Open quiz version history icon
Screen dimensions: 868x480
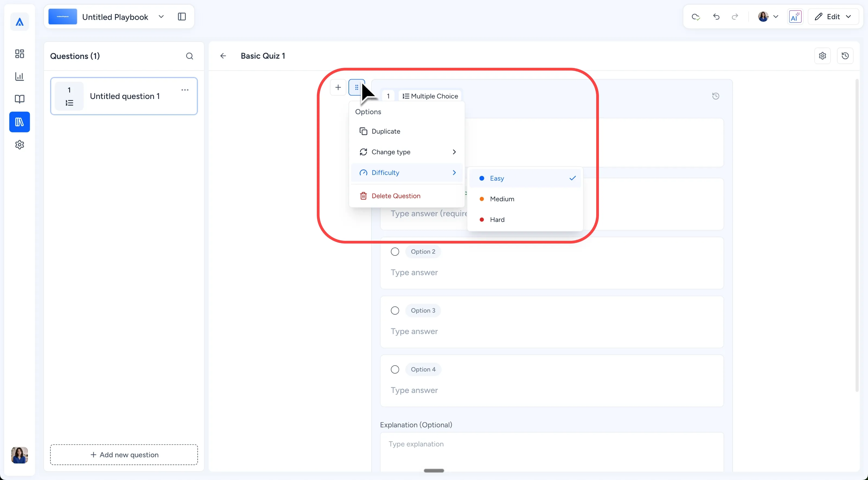pos(845,56)
